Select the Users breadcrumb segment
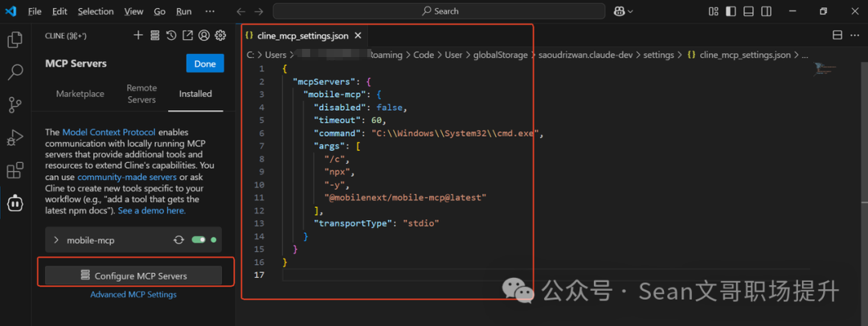 (x=275, y=55)
